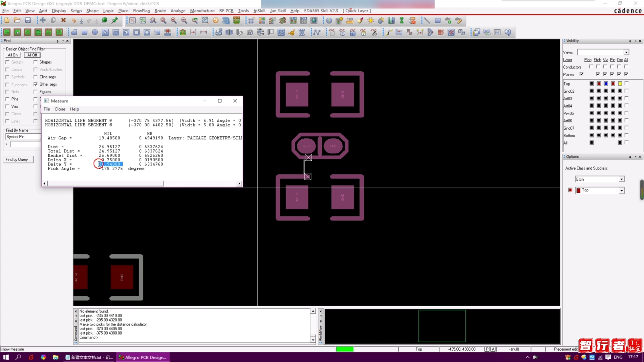The image size is (644, 362).
Task: Toggle the Top layer All checkbox
Action: [627, 83]
